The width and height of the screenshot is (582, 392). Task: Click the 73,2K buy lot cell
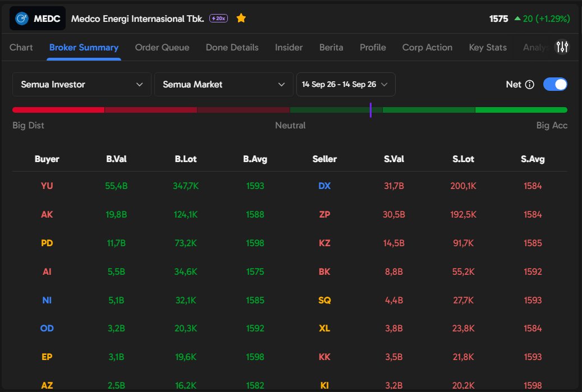(186, 243)
